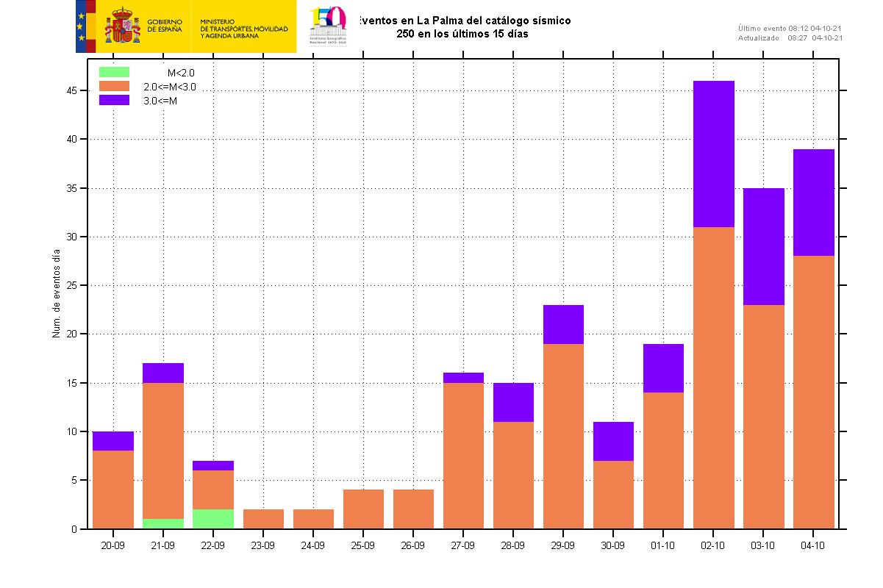Viewport: 883px width, 588px height.
Task: Click the y-axis tick value 10
Action: [x=72, y=431]
